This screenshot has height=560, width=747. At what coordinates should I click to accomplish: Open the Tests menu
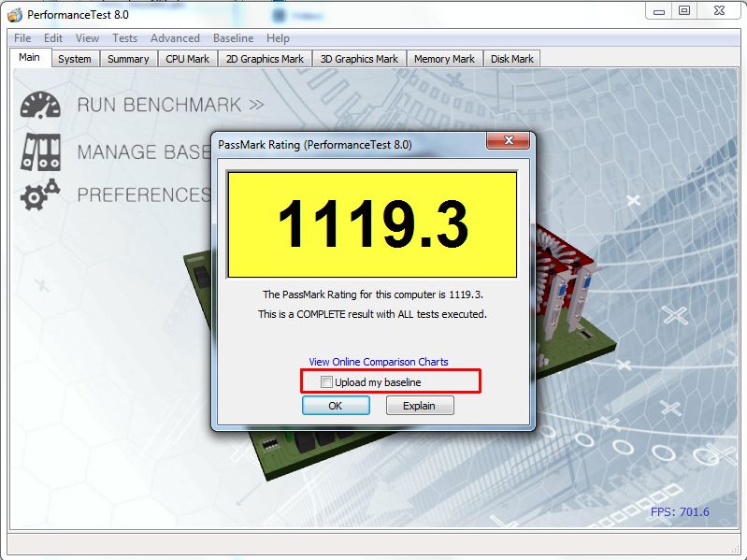[x=125, y=38]
